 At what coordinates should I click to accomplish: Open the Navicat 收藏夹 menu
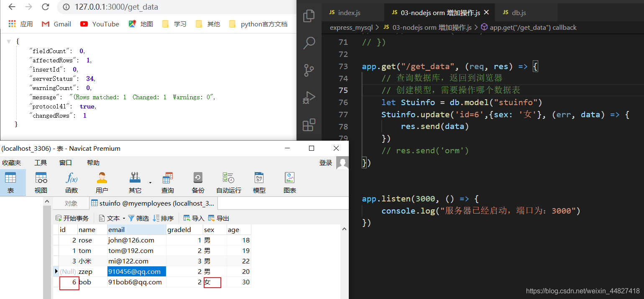coord(11,163)
